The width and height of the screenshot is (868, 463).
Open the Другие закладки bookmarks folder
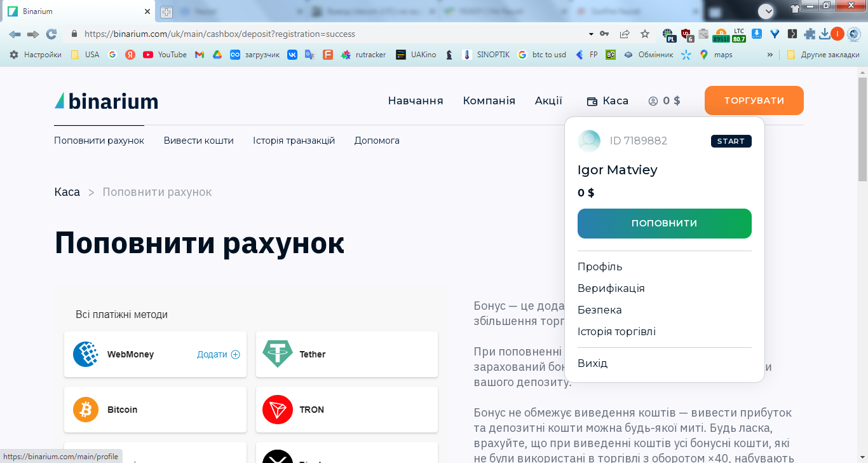[x=823, y=55]
